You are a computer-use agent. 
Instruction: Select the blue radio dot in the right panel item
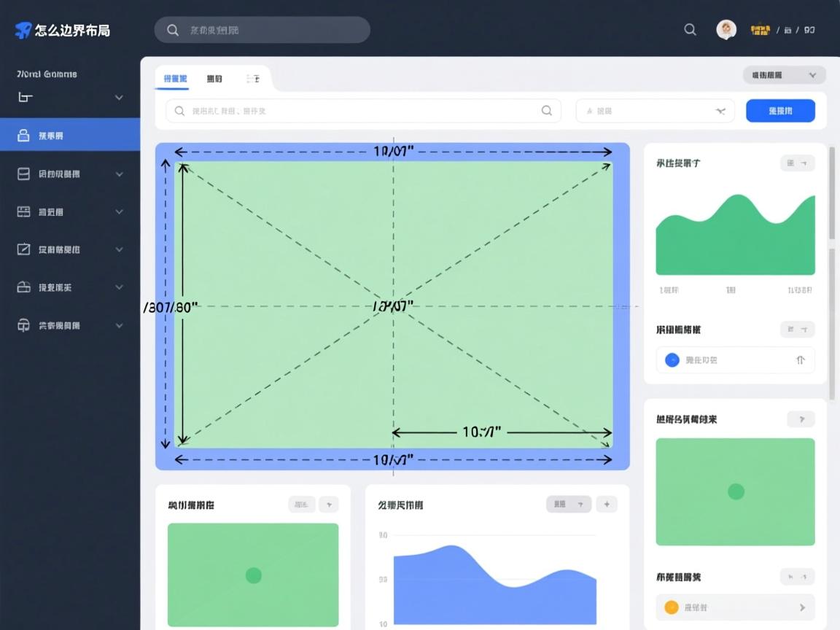(672, 359)
